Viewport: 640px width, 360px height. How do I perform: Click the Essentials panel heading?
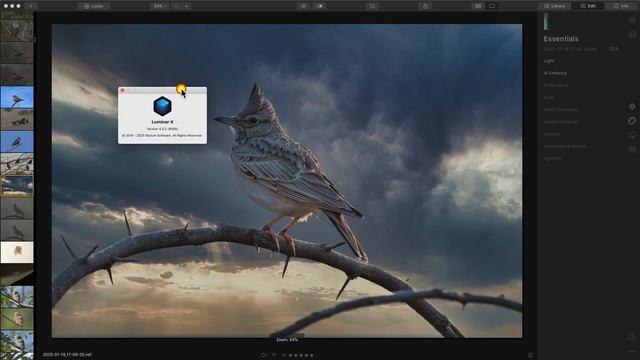click(x=561, y=39)
